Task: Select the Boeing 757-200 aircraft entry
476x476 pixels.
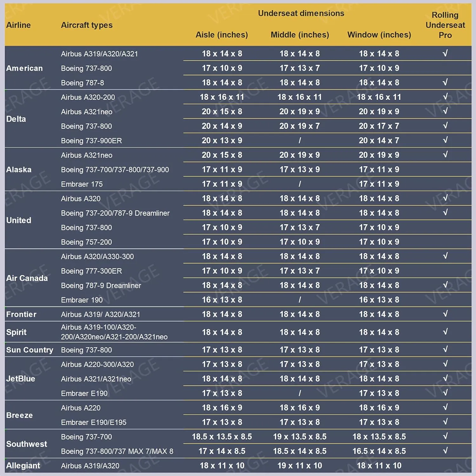Action: click(86, 242)
